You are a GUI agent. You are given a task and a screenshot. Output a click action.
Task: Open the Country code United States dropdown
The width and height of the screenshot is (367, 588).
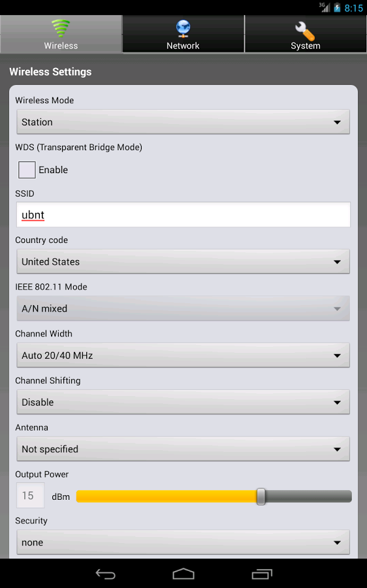pyautogui.click(x=183, y=261)
